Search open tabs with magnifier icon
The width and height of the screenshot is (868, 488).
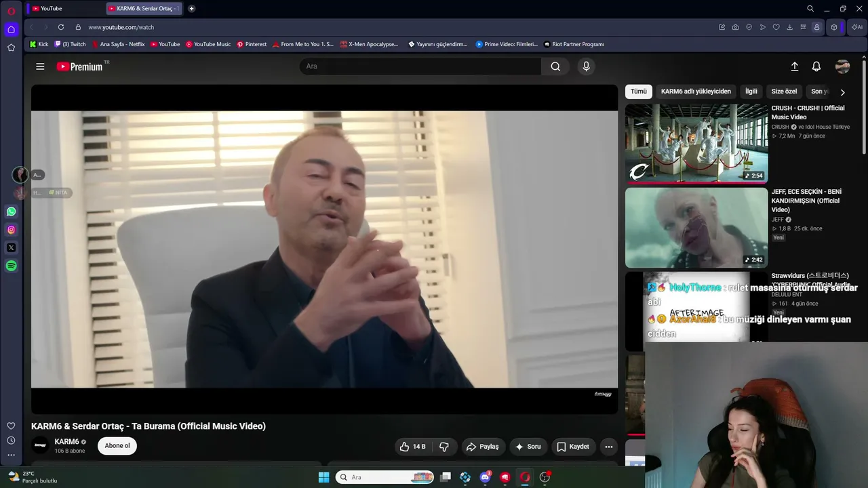click(x=810, y=9)
